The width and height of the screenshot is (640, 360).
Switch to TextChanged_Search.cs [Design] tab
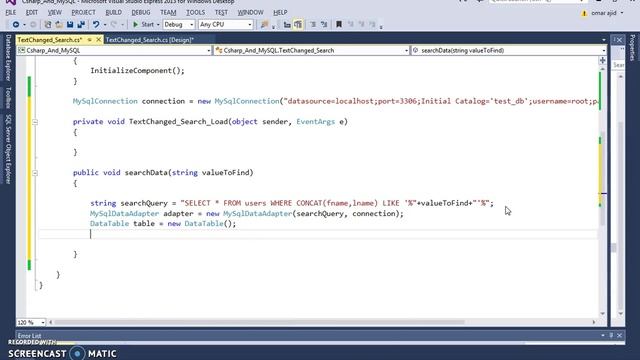click(149, 40)
